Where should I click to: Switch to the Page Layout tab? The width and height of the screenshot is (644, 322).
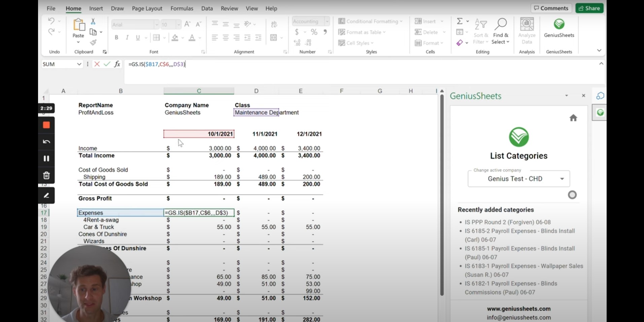147,8
